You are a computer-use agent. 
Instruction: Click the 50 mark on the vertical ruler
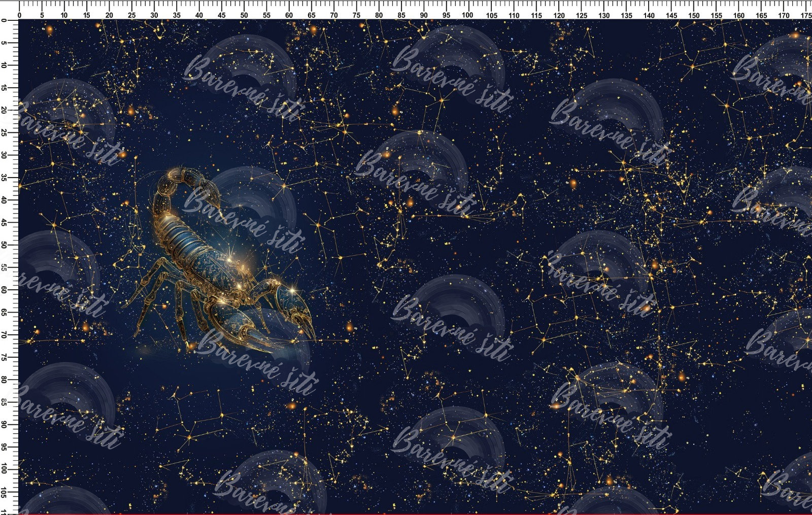[x=4, y=245]
